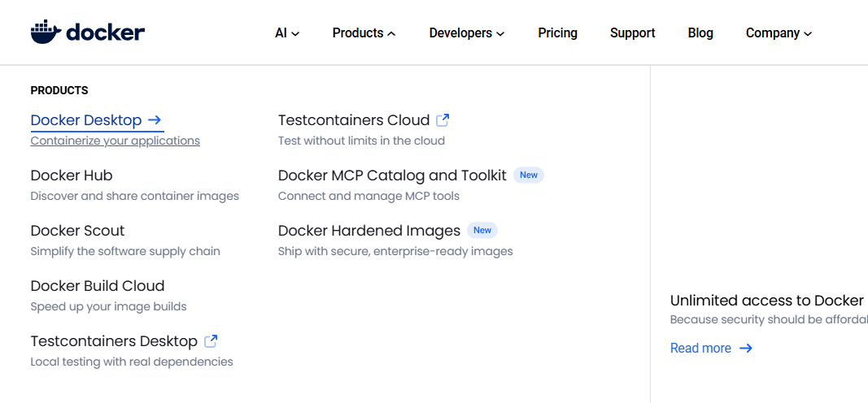Open the Blog page
868x403 pixels.
coord(700,33)
